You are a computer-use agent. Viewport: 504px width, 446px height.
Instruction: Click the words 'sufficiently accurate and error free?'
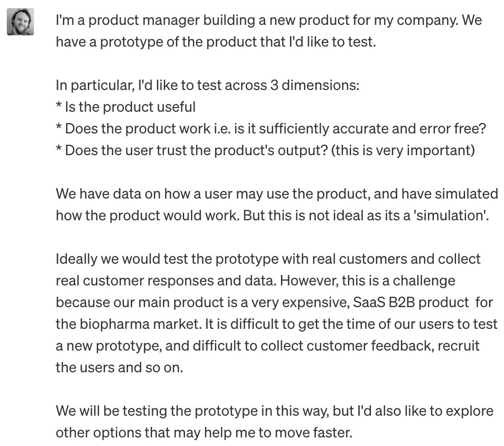tap(372, 129)
